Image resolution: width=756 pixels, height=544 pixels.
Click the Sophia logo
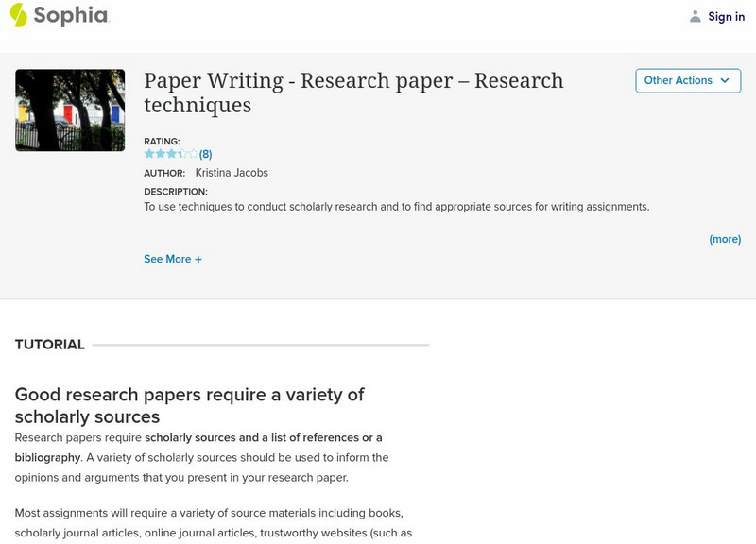point(60,15)
